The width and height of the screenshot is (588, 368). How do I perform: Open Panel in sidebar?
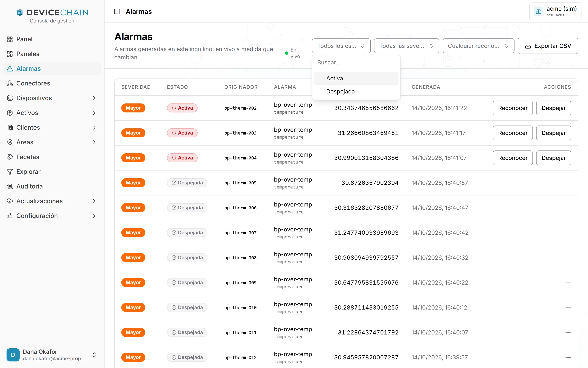52,39
